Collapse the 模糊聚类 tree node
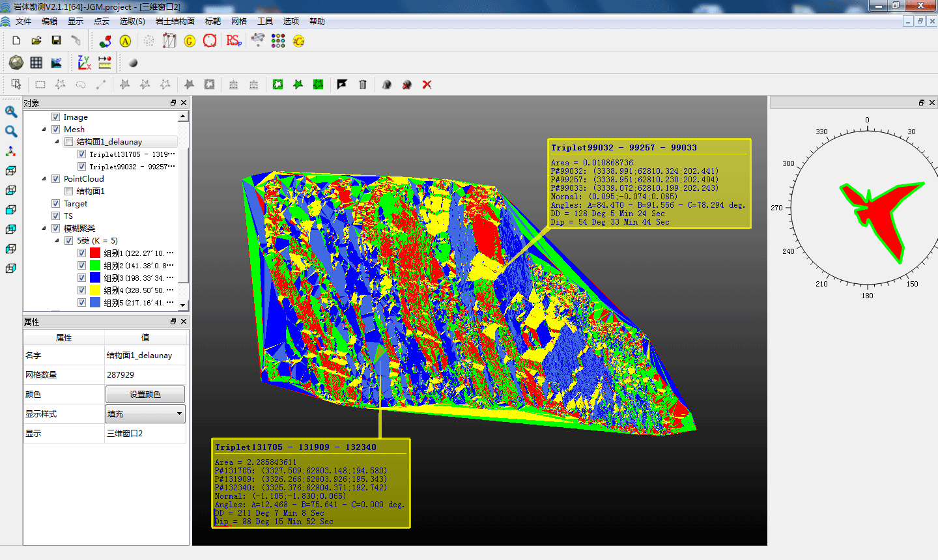 point(44,229)
